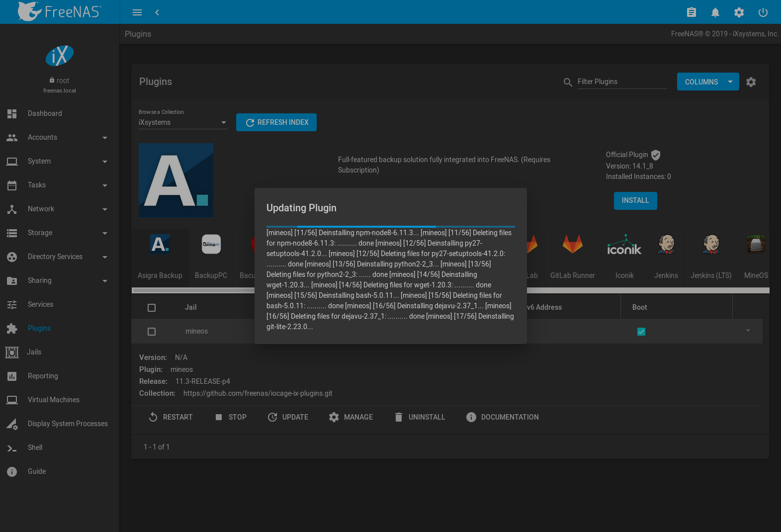Toggle the hamburger menu in top bar
Viewport: 781px width, 532px height.
click(x=137, y=12)
